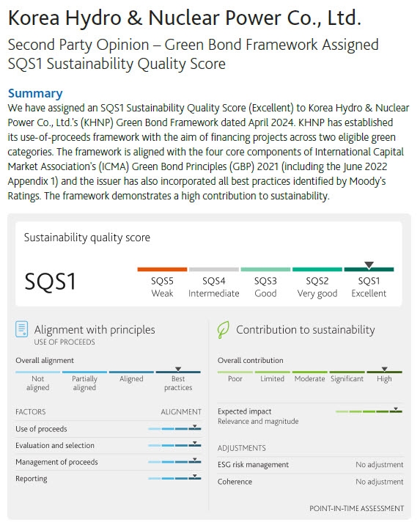
Task: Click the Management of proceeds alignment indicator
Action: (x=174, y=462)
